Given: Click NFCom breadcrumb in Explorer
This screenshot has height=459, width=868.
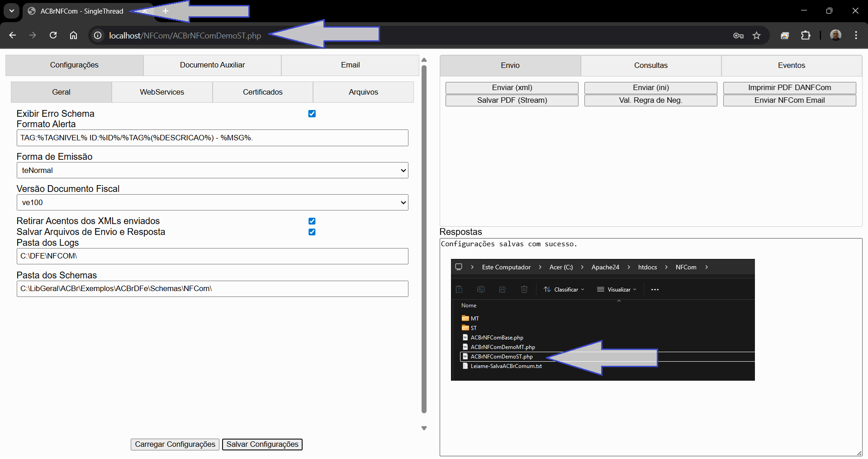Looking at the screenshot, I should tap(686, 267).
